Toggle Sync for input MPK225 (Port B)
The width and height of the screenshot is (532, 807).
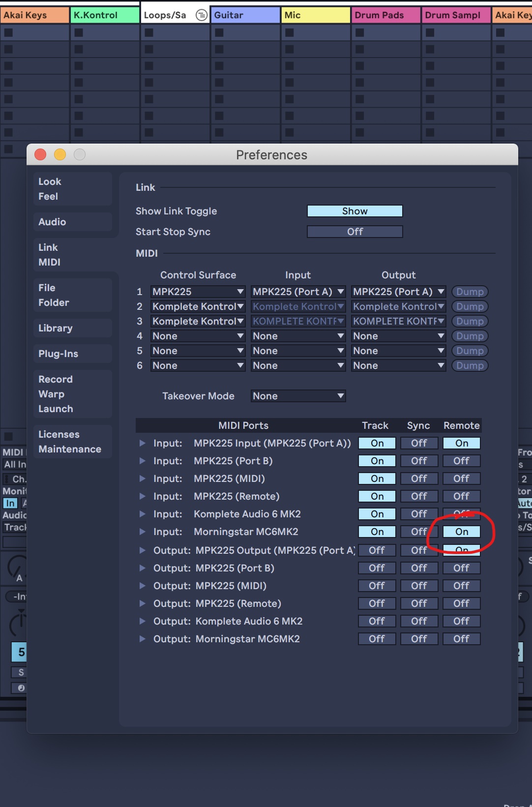pos(419,461)
